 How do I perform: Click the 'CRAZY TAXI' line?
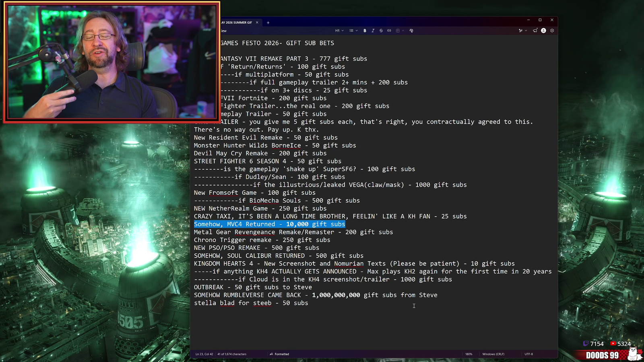coord(330,216)
